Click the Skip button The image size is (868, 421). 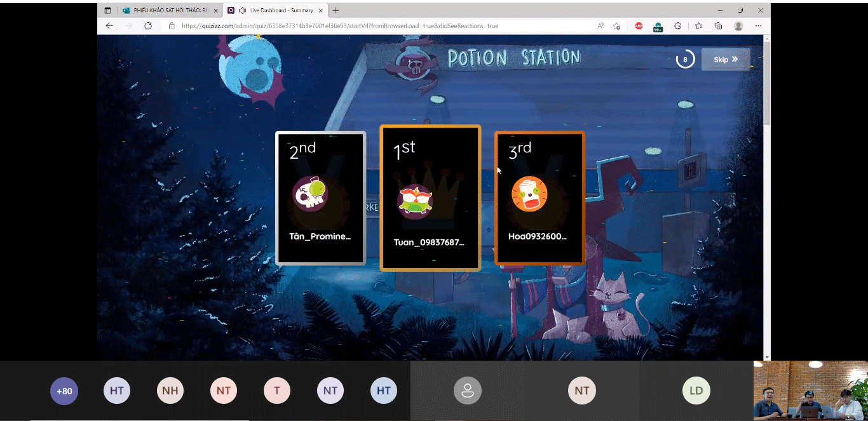(x=726, y=60)
